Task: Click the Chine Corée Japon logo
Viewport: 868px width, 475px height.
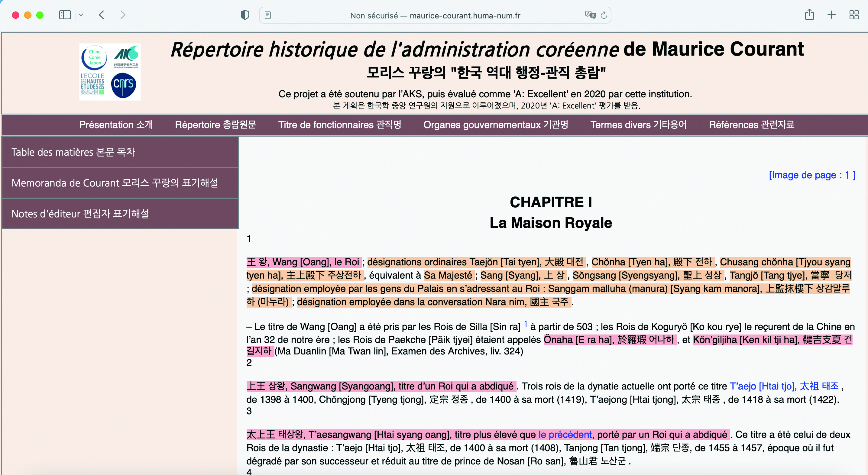Action: 94,57
